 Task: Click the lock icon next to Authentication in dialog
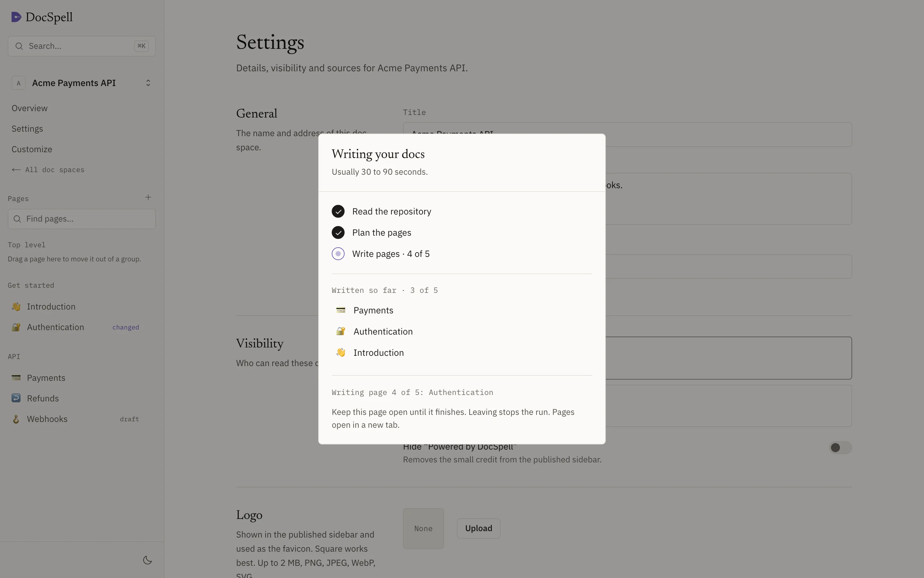click(341, 331)
